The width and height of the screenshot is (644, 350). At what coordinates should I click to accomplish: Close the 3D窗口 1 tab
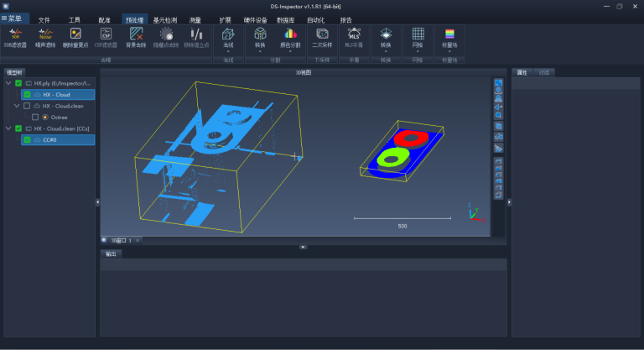[x=138, y=241]
